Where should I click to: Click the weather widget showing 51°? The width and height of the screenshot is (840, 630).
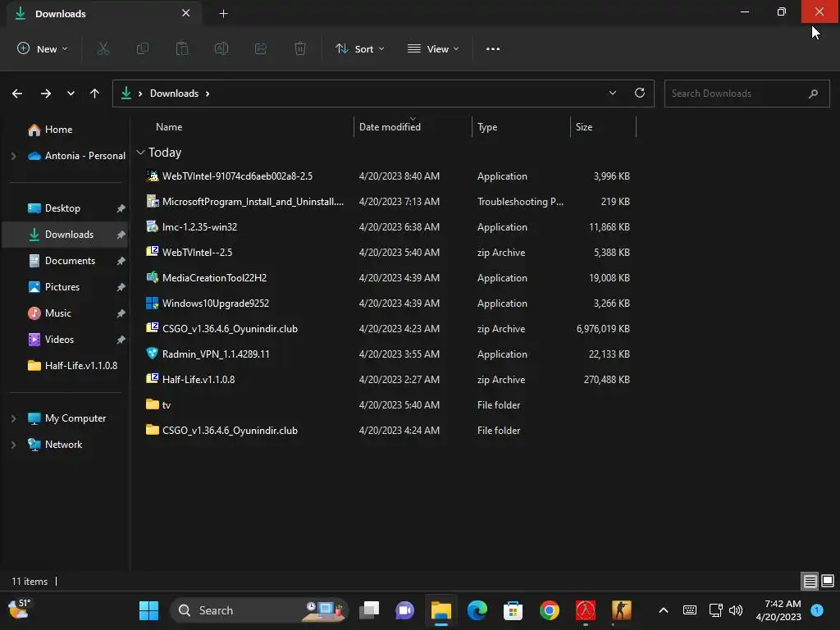tap(20, 609)
